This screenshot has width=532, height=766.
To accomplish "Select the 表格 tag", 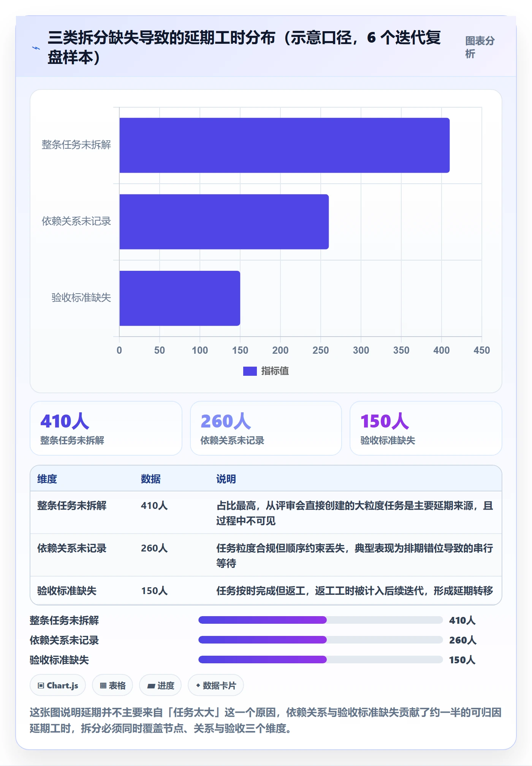I will pos(112,685).
